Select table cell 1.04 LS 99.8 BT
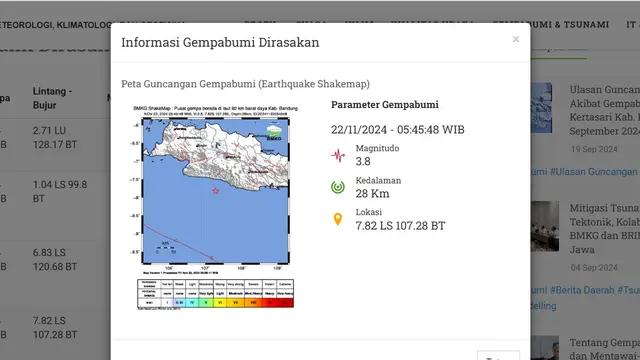 60,191
